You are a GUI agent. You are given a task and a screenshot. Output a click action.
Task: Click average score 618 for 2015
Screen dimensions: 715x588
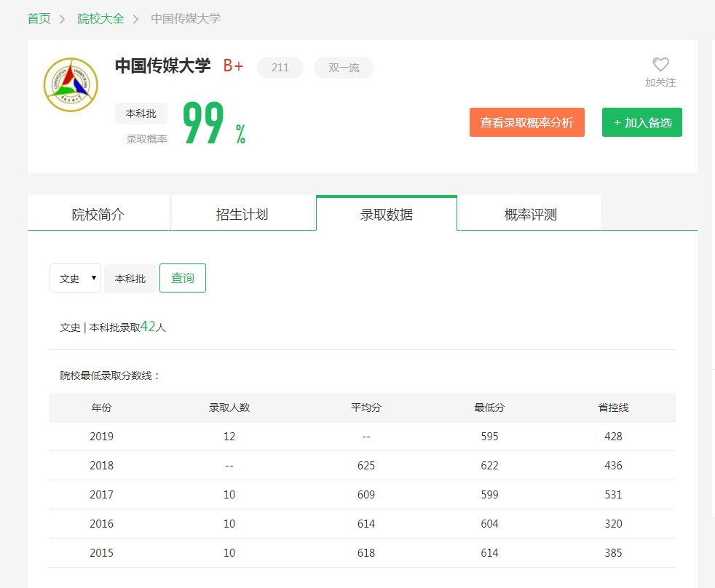point(366,553)
